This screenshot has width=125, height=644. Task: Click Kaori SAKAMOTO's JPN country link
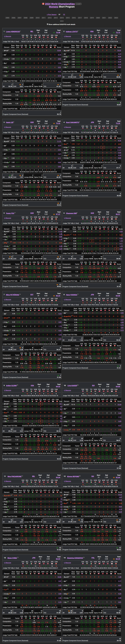pyautogui.click(x=92, y=122)
